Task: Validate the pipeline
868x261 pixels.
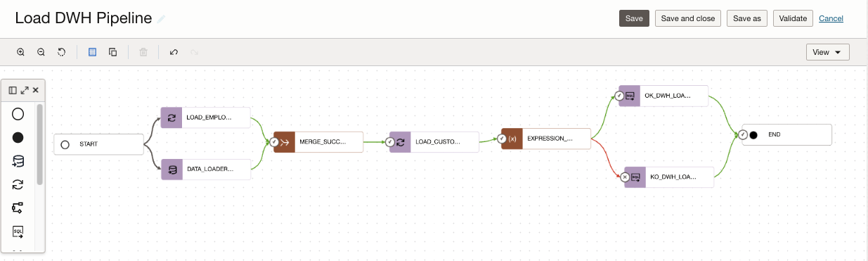Action: [793, 18]
